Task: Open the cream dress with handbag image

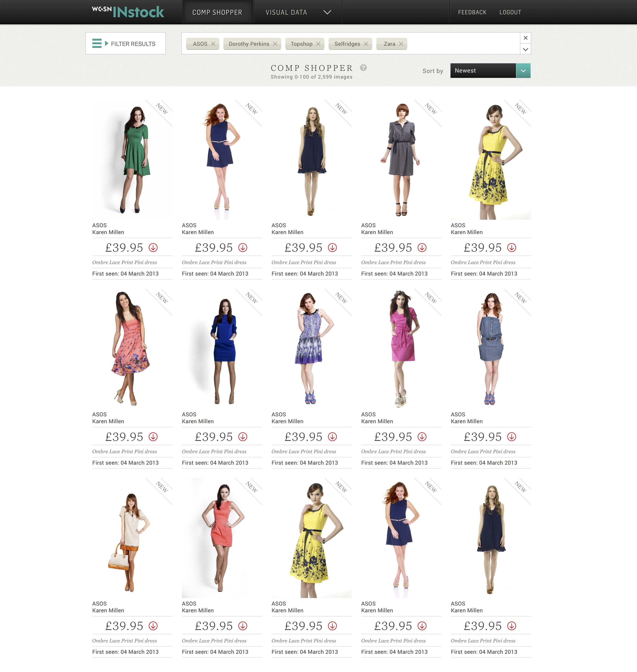Action: (x=132, y=538)
